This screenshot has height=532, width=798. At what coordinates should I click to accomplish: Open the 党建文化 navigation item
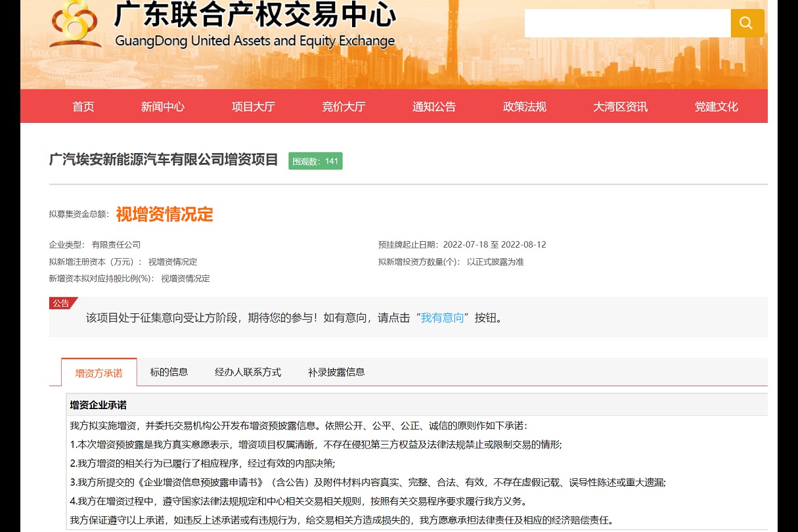click(x=716, y=106)
